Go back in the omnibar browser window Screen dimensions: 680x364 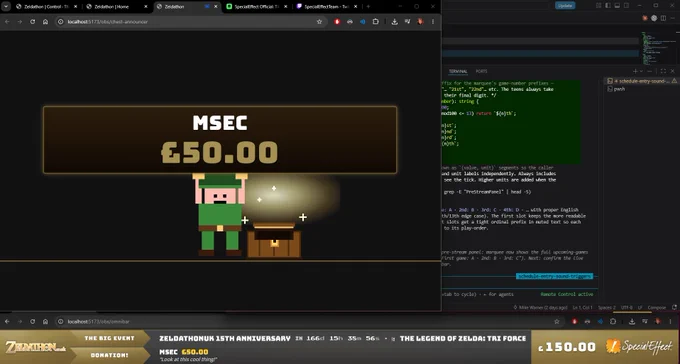[x=7, y=321]
